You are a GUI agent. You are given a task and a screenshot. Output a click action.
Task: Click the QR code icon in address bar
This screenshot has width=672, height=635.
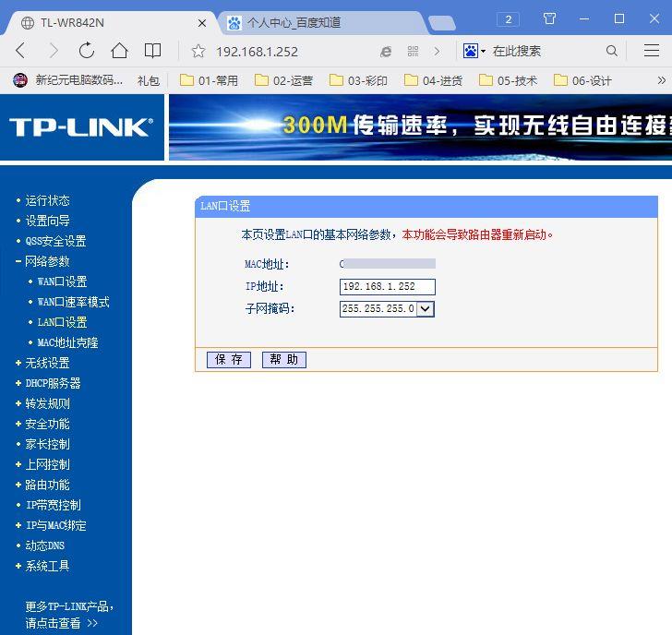pyautogui.click(x=413, y=51)
